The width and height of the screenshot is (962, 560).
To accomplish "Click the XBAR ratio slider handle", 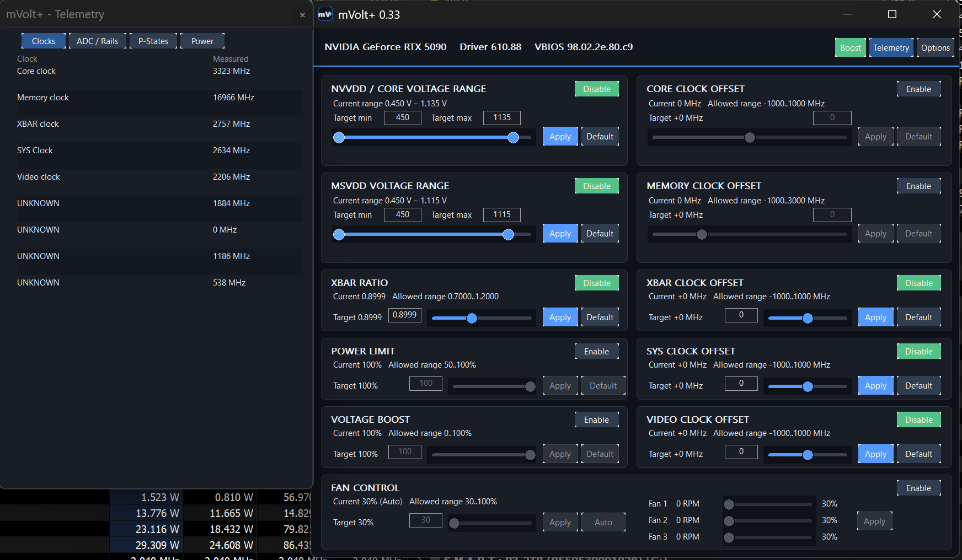I will point(472,318).
